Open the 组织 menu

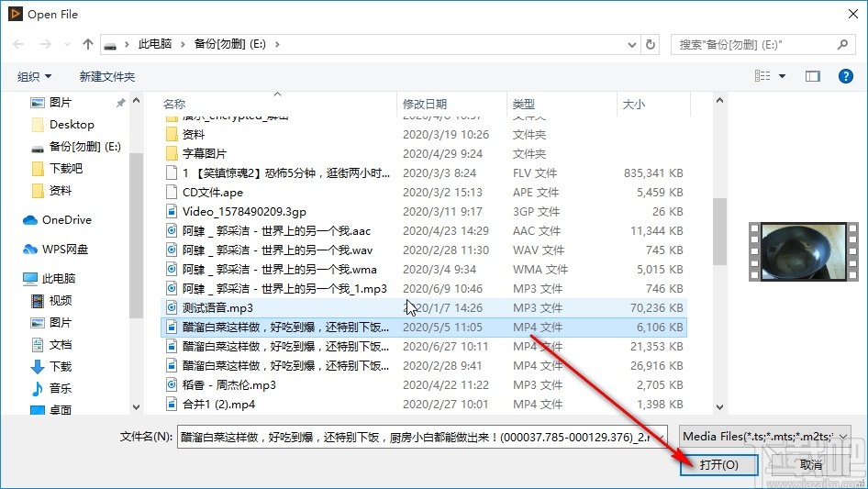point(34,76)
